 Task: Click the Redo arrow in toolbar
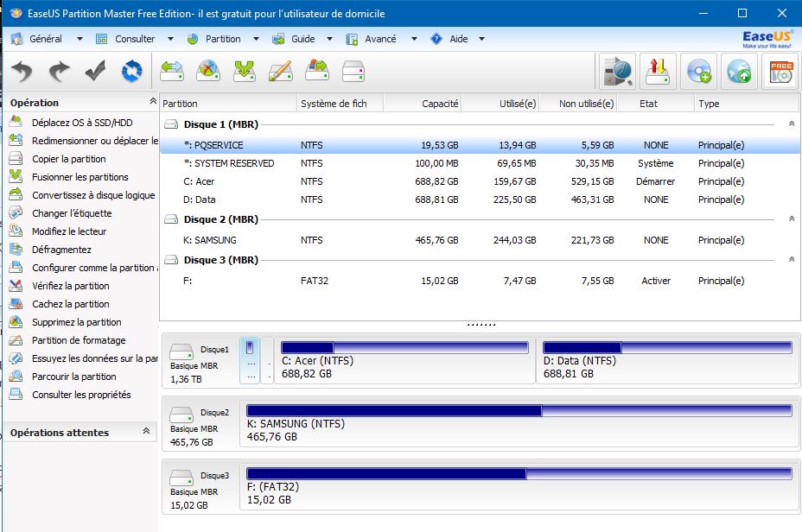click(59, 71)
